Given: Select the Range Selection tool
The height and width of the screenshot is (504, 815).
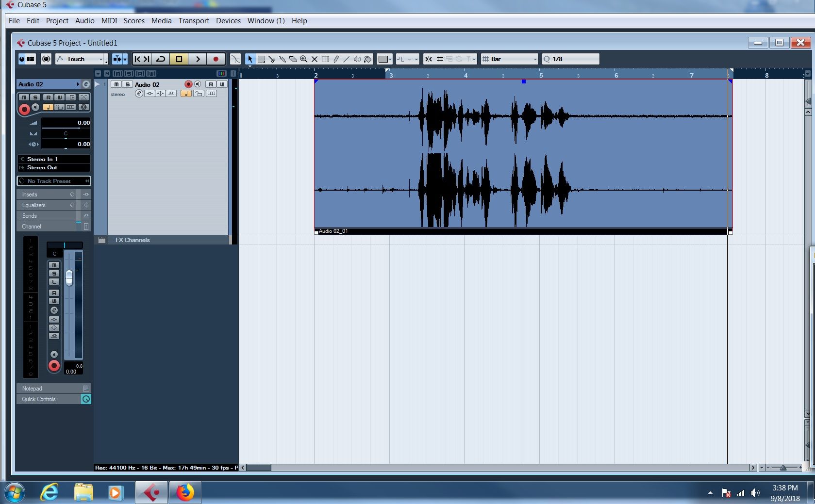Looking at the screenshot, I should (x=261, y=59).
